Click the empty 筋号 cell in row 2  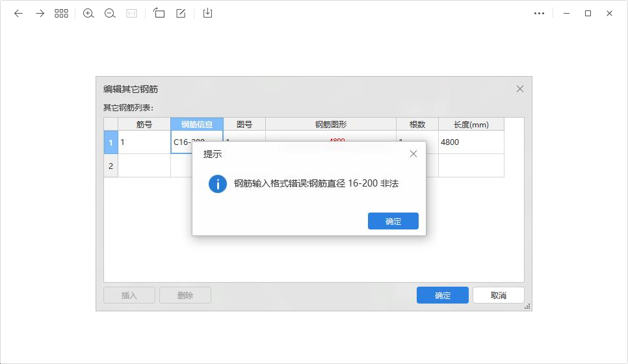[144, 166]
